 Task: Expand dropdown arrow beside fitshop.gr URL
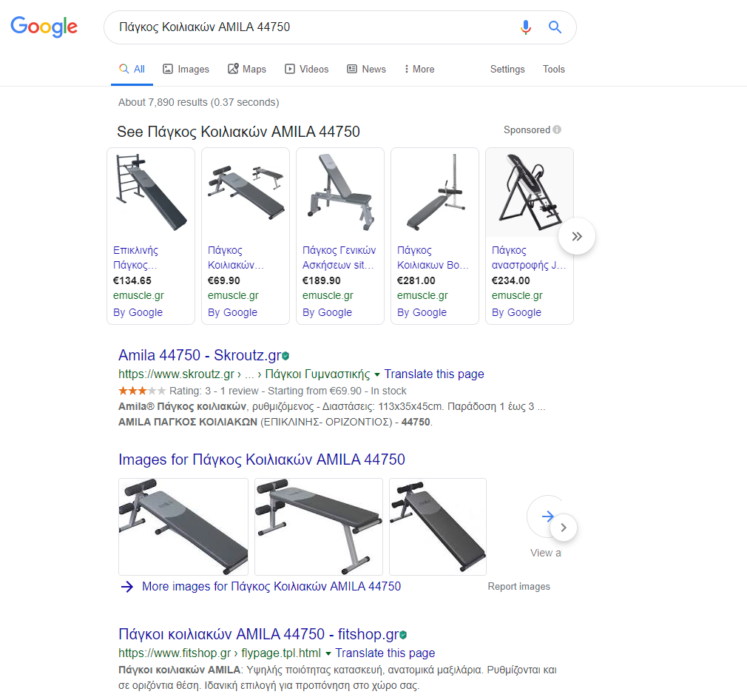328,653
